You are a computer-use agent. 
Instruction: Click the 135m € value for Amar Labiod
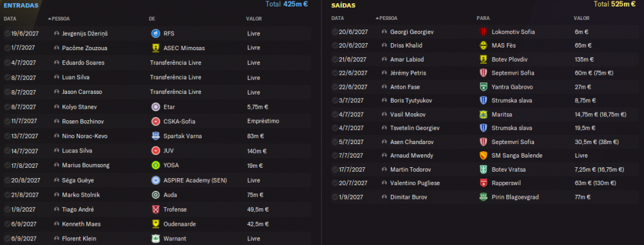(585, 60)
